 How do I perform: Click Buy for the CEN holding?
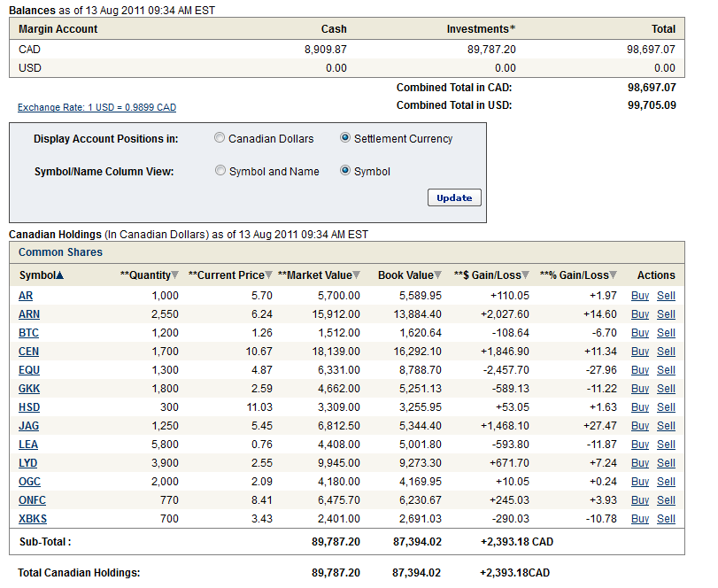(639, 352)
